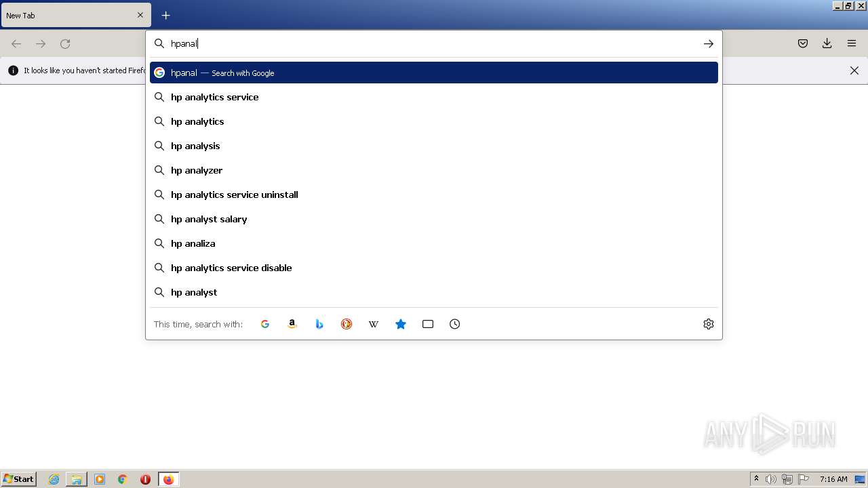Open the Downloads panel icon
Screen dimensions: 868x488
coord(827,43)
